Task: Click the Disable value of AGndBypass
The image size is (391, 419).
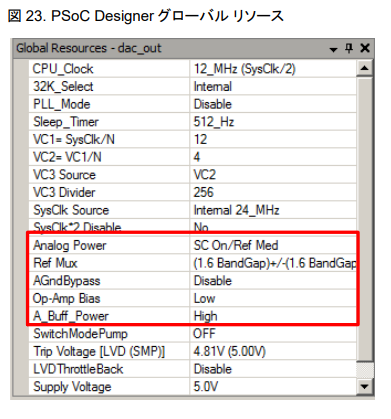Action: click(212, 281)
